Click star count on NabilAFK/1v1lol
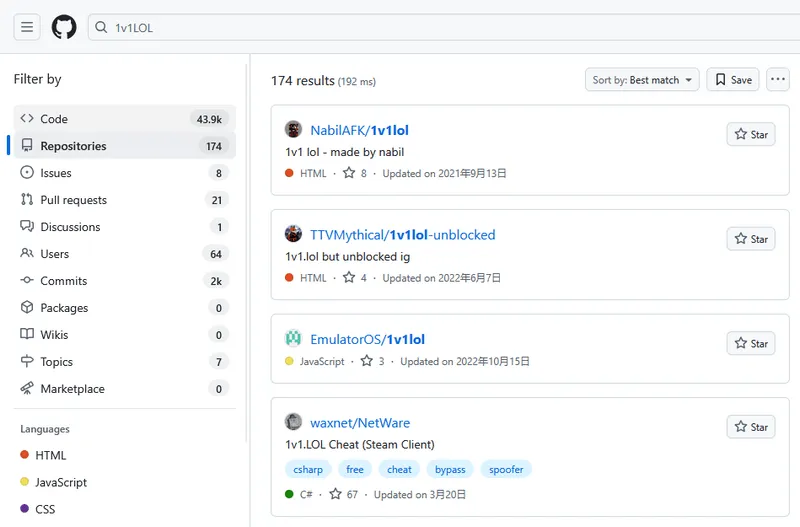 tap(355, 173)
